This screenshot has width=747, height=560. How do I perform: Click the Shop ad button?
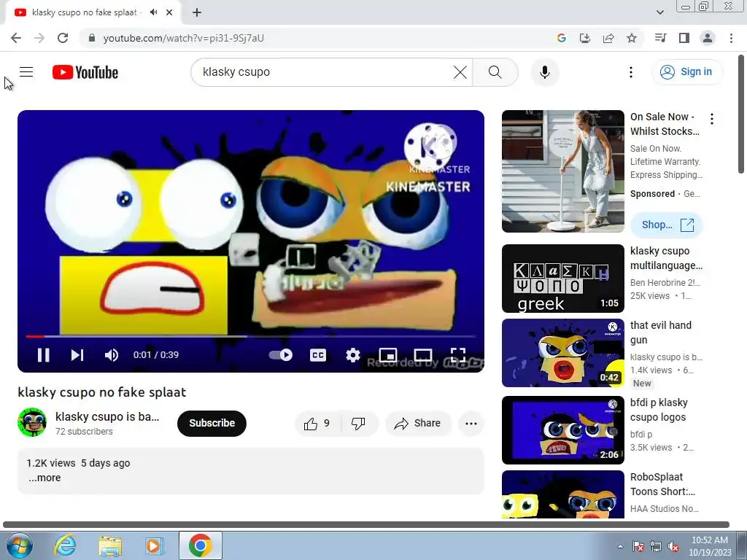click(x=667, y=225)
